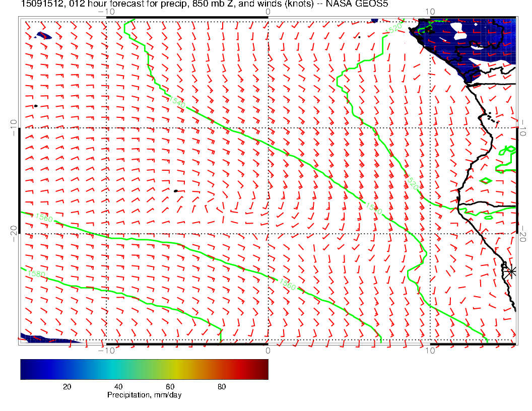Click the black asterisk station marker on the coast
532x411 pixels.
point(511,271)
